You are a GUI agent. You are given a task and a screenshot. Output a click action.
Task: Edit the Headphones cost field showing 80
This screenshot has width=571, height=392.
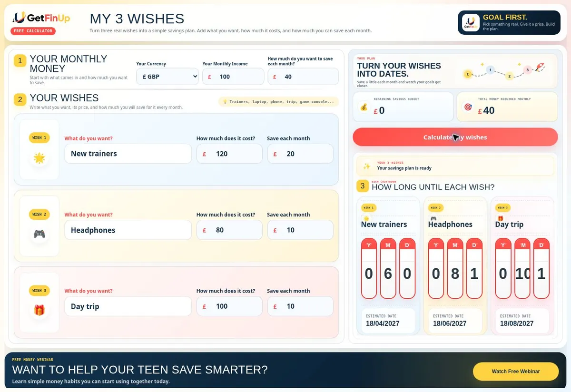(229, 230)
